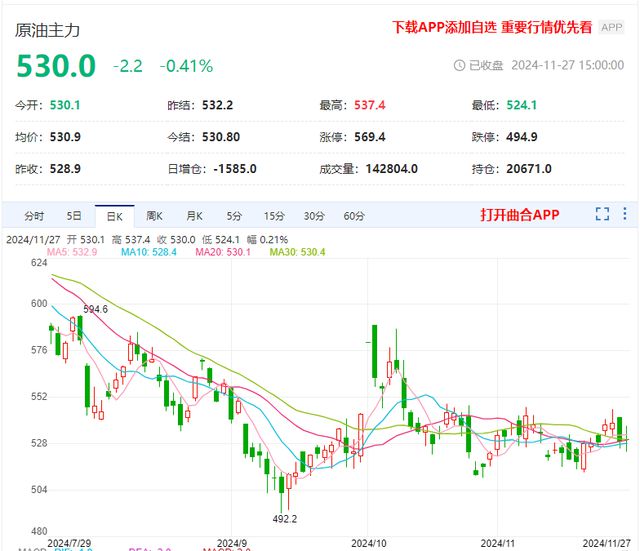Screen dimensions: 640x551
Task: Select the 5分 interval tab
Action: [x=233, y=216]
